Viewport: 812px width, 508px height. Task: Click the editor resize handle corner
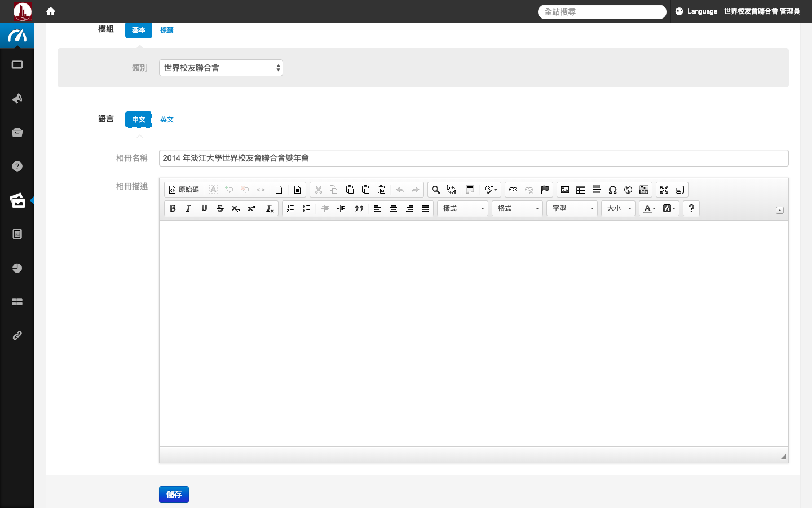783,457
